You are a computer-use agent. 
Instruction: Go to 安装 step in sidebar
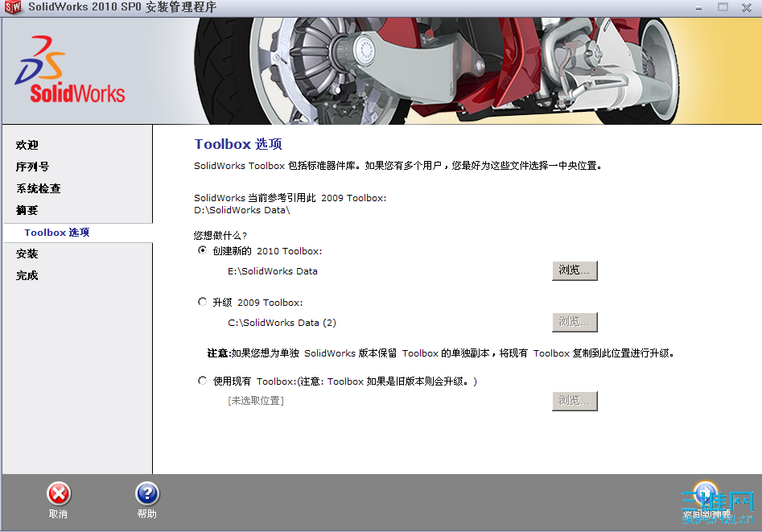[27, 254]
